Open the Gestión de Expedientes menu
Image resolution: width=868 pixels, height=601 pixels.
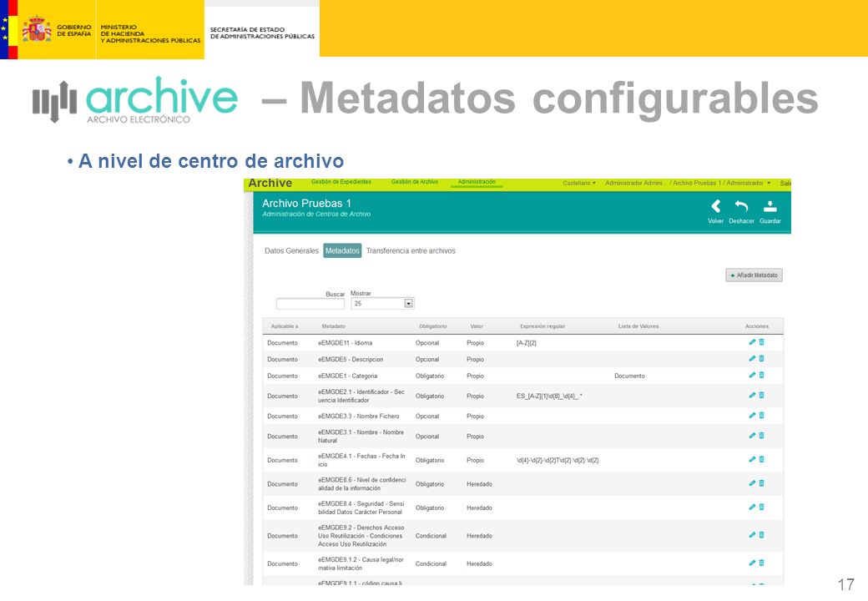341,182
